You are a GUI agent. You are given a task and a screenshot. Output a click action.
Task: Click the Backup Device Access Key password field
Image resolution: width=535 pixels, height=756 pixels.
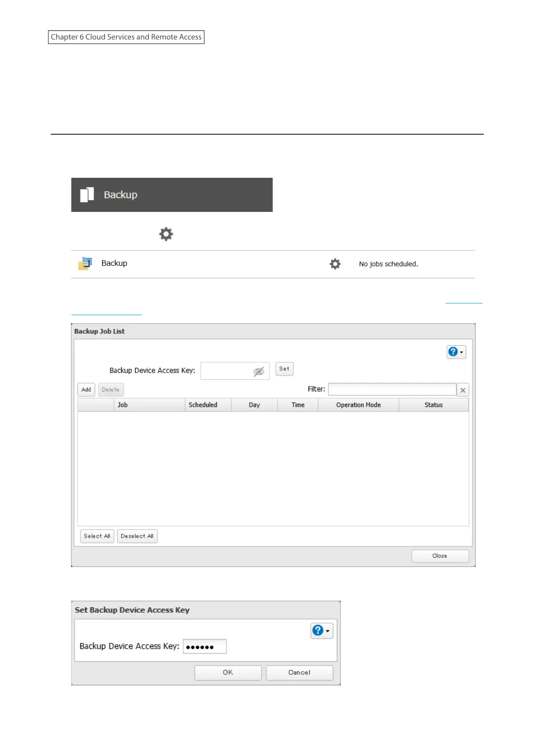coord(205,646)
